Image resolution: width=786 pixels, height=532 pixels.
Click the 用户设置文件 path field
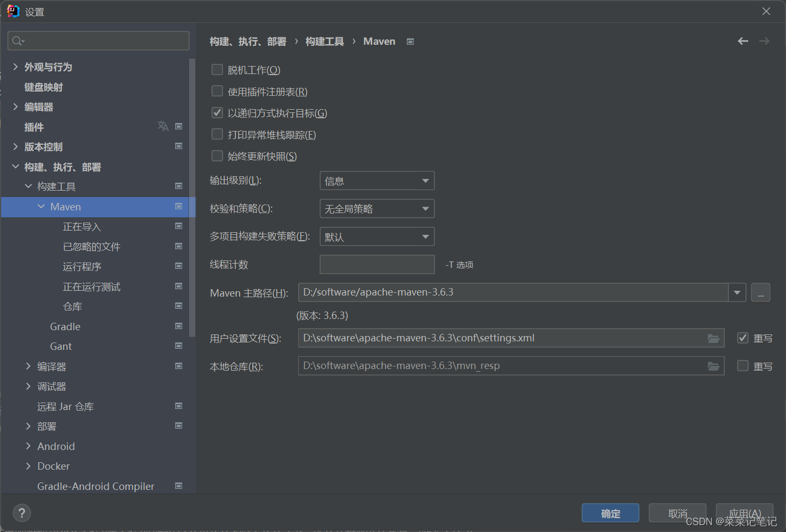point(511,338)
